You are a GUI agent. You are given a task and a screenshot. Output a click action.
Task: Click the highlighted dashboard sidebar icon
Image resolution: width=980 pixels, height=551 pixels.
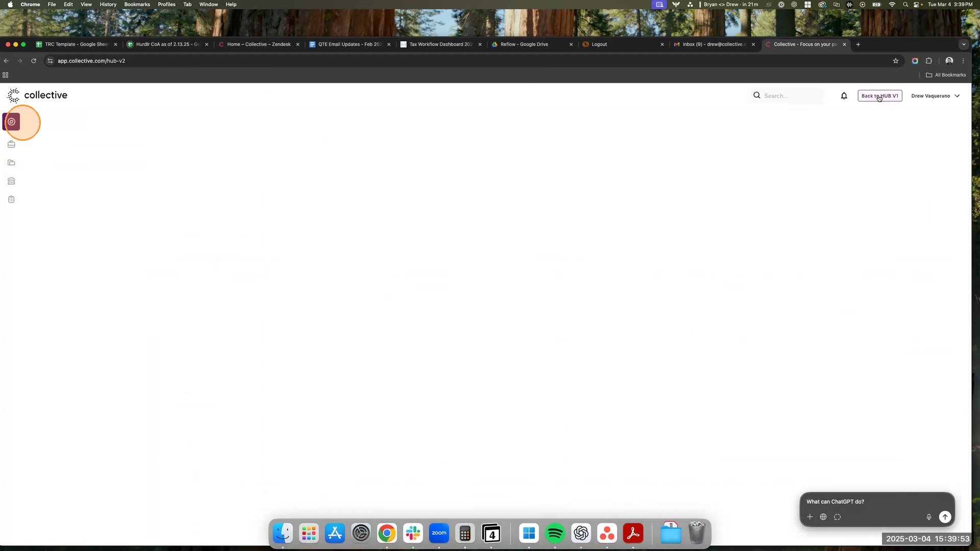[x=12, y=122]
